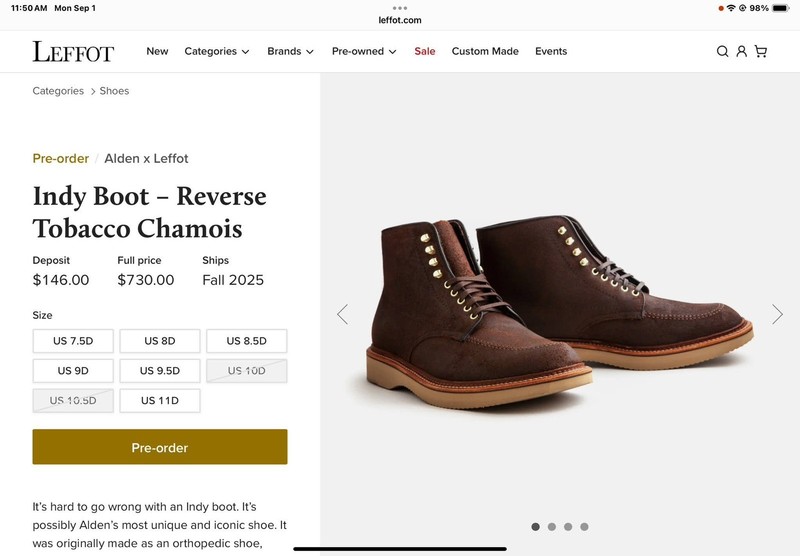Tap the boot product image

[x=560, y=310]
